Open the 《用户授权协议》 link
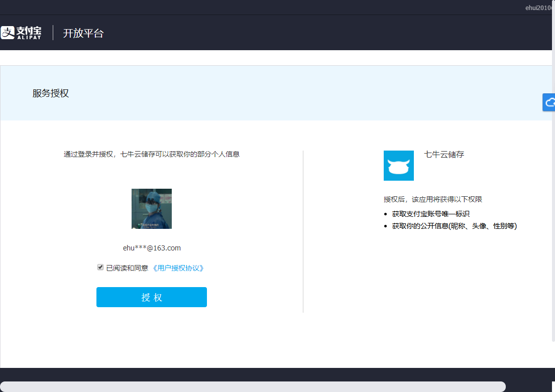Image resolution: width=555 pixels, height=392 pixels. (178, 268)
